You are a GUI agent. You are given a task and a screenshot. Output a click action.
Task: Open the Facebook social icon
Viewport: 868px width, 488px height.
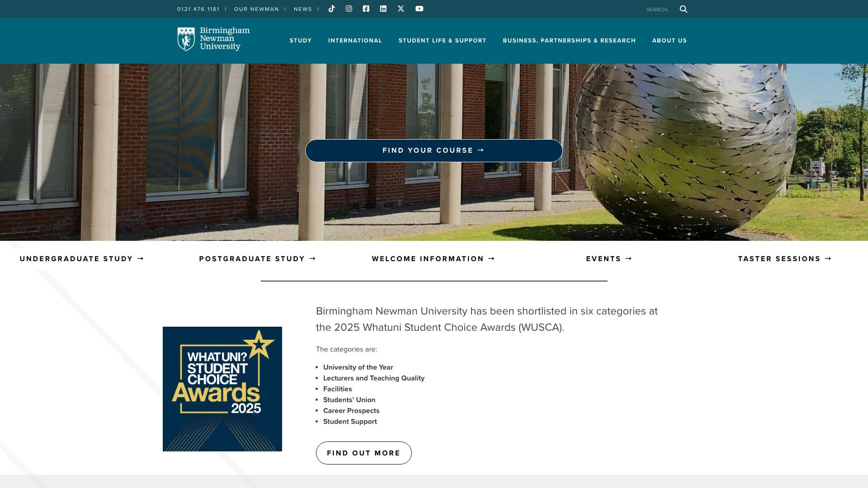[x=366, y=9]
